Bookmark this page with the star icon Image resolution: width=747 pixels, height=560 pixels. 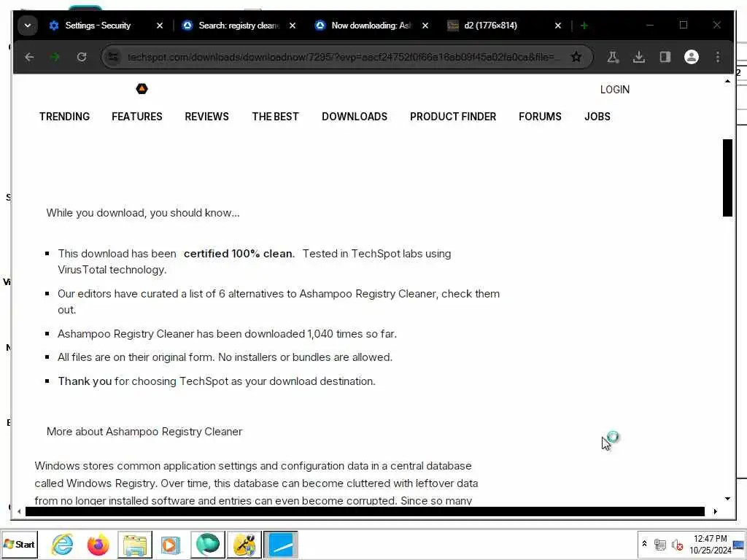tap(576, 57)
